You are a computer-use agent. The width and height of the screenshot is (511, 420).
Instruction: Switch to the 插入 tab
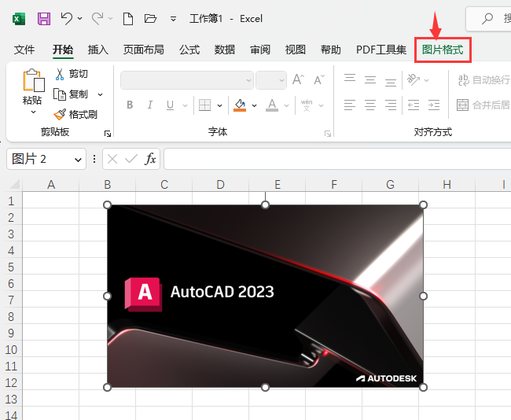coord(98,50)
